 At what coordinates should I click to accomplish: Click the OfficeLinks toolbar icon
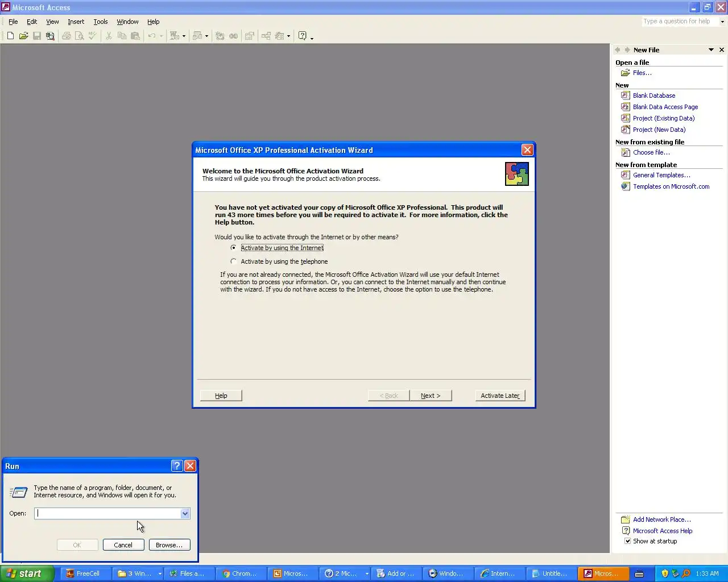[175, 36]
